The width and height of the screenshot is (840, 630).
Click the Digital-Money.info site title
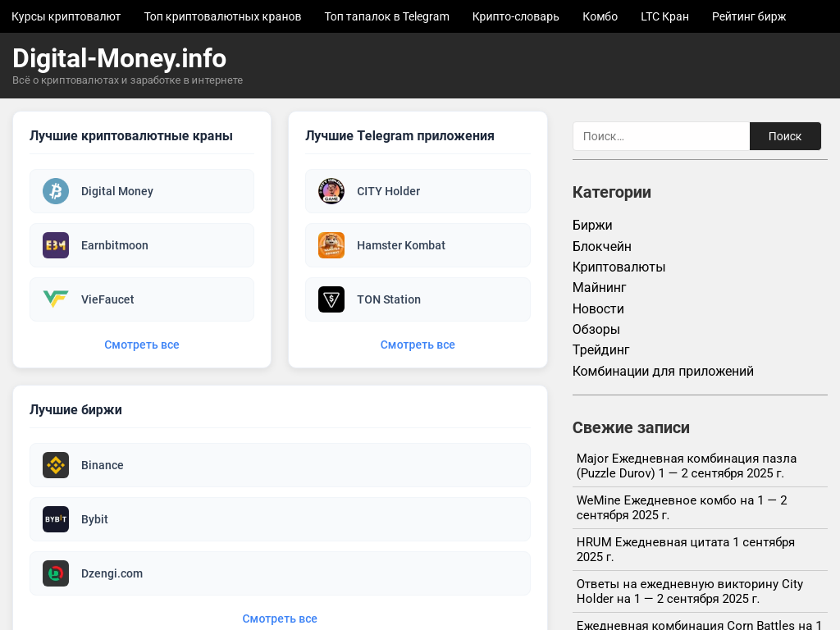click(x=120, y=58)
